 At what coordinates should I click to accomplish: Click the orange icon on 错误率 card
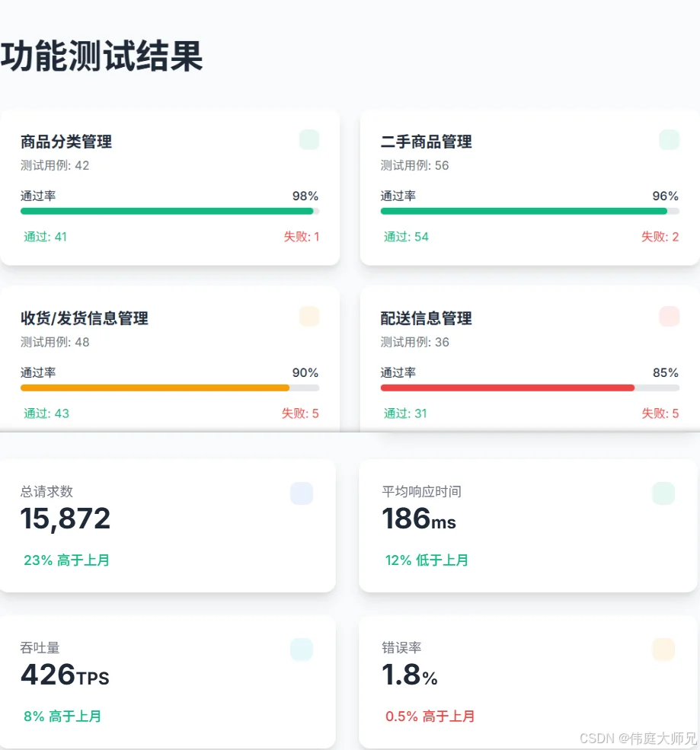pos(663,649)
